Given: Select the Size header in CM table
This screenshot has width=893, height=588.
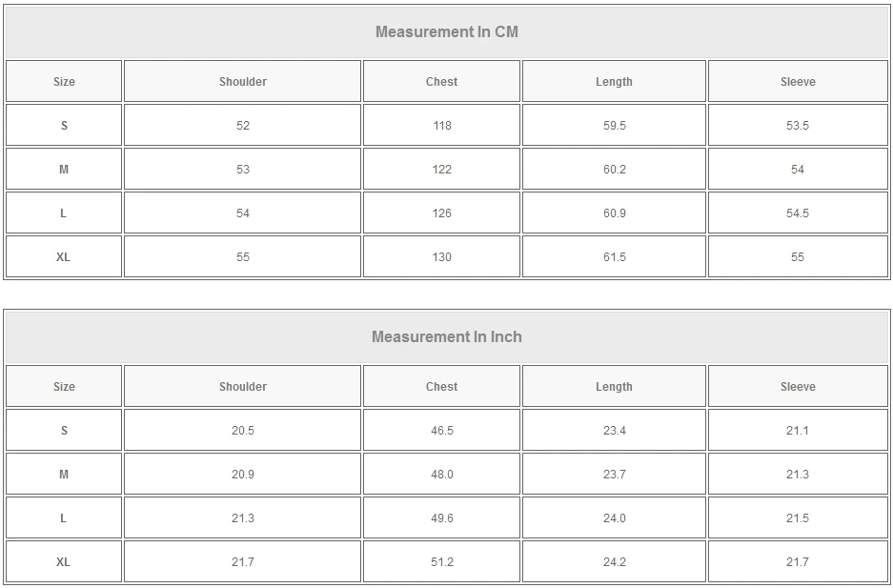Looking at the screenshot, I should click(64, 82).
